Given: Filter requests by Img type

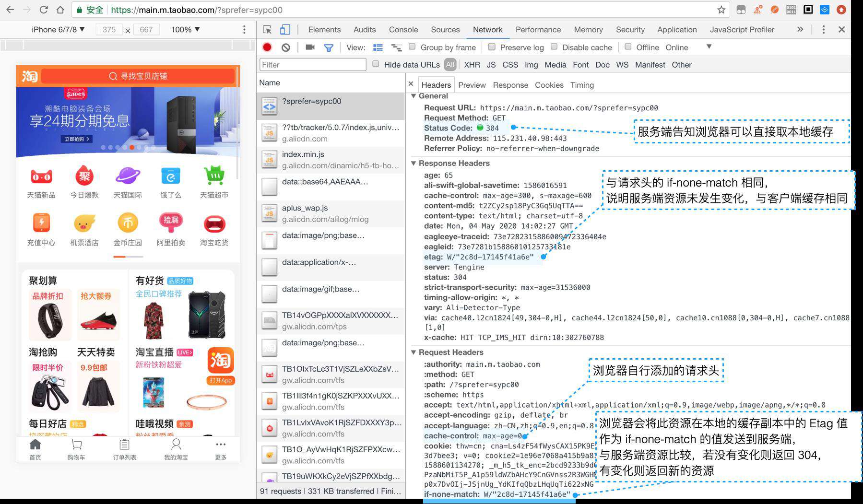Looking at the screenshot, I should tap(531, 65).
